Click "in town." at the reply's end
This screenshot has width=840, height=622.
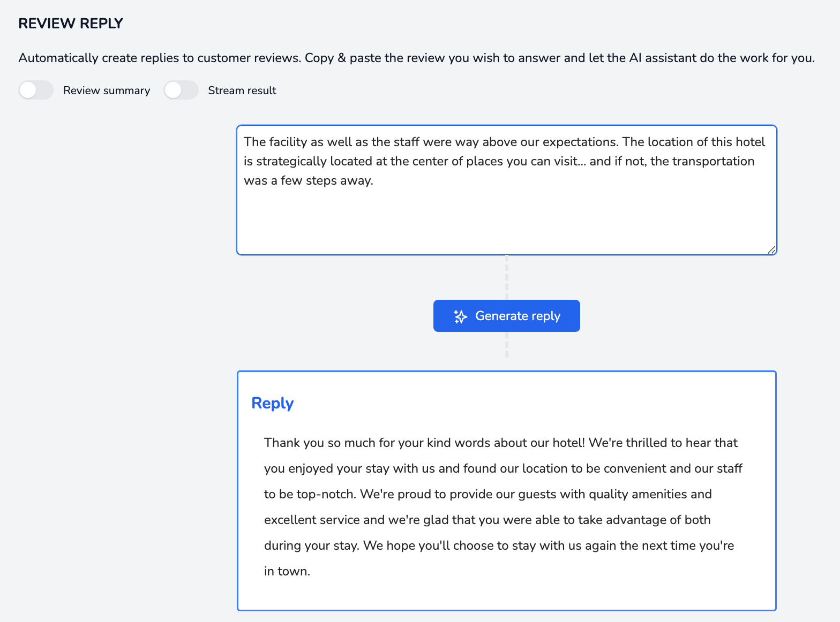pyautogui.click(x=287, y=571)
